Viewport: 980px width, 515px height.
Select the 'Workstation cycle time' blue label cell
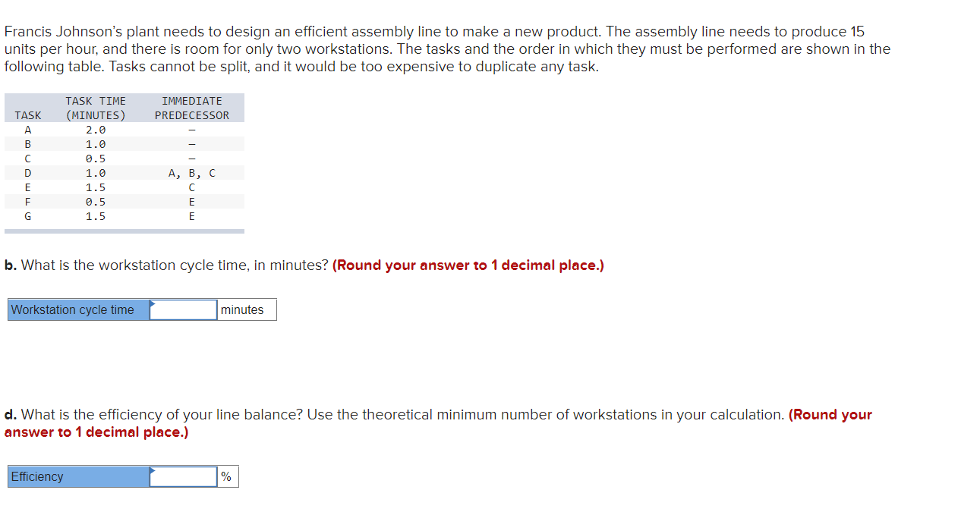[x=79, y=309]
